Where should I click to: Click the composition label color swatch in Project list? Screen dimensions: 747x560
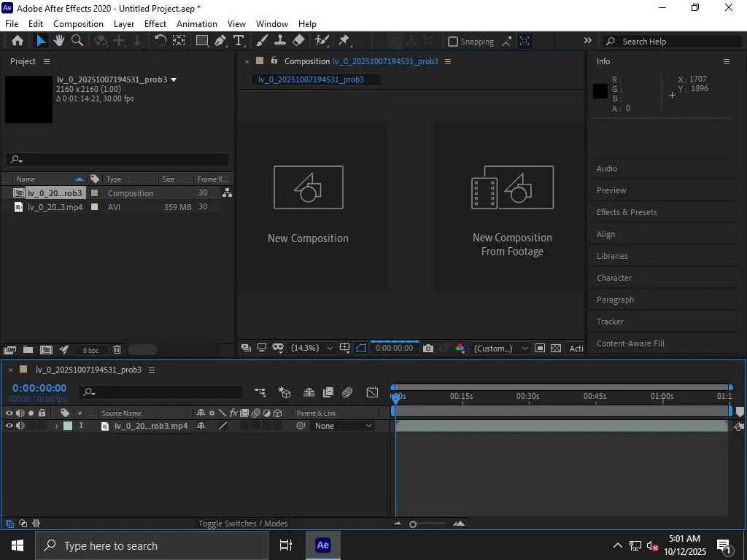coord(94,192)
